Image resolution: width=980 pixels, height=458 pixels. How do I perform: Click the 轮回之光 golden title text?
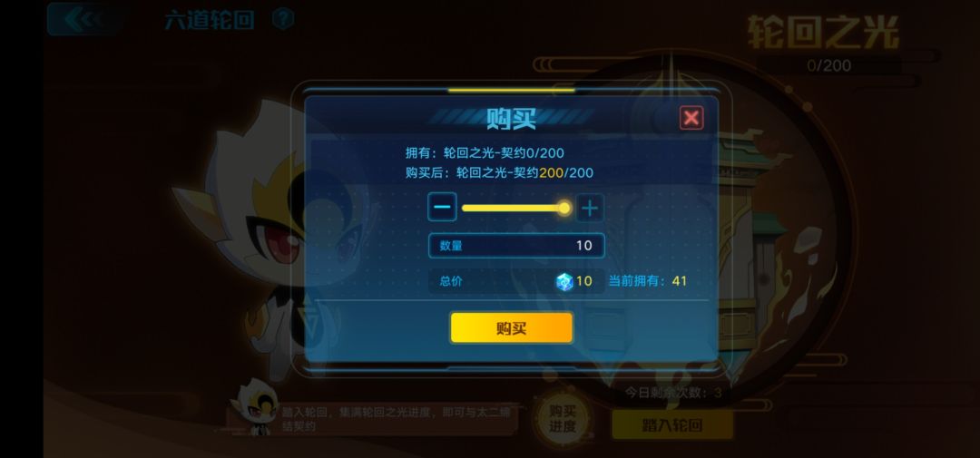tap(823, 33)
